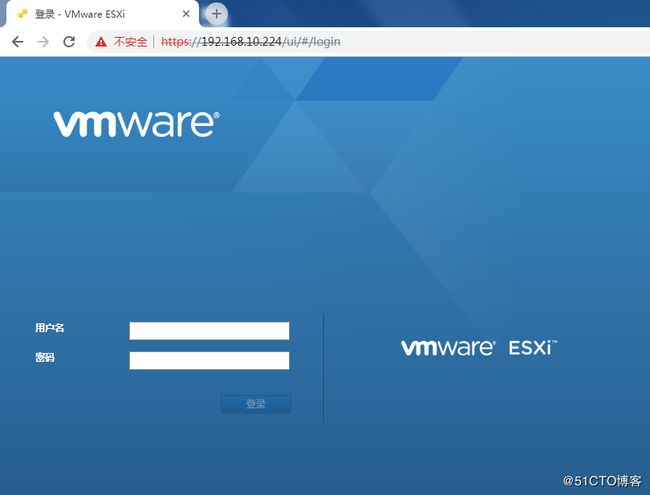Screen dimensions: 650x495
Task: Click the 不安全 security label
Action: [x=131, y=42]
